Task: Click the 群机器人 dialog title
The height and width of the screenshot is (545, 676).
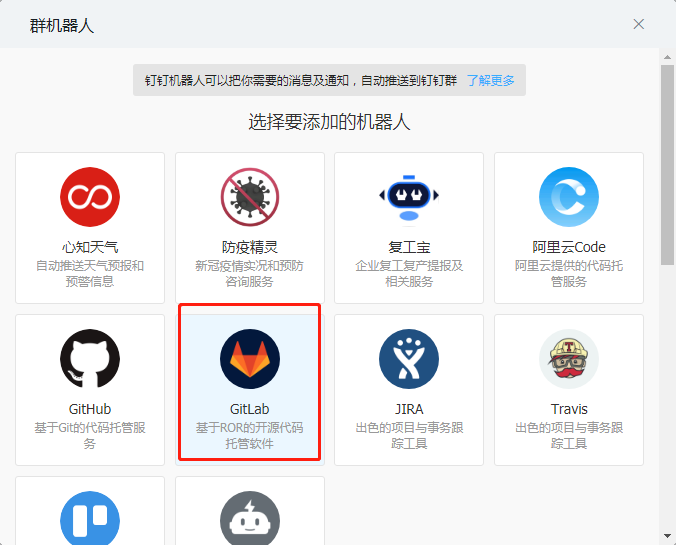Action: click(x=62, y=26)
